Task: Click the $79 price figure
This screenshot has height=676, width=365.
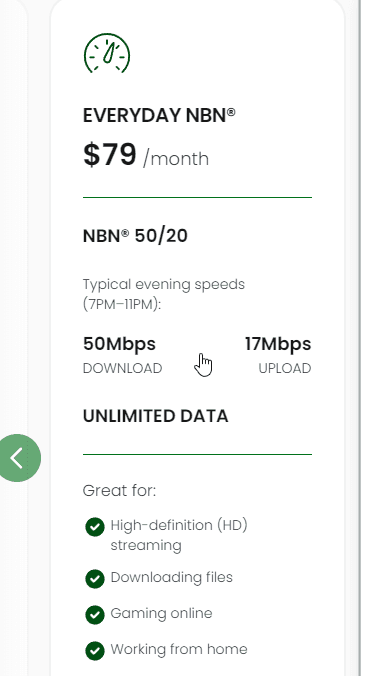Action: click(x=110, y=154)
